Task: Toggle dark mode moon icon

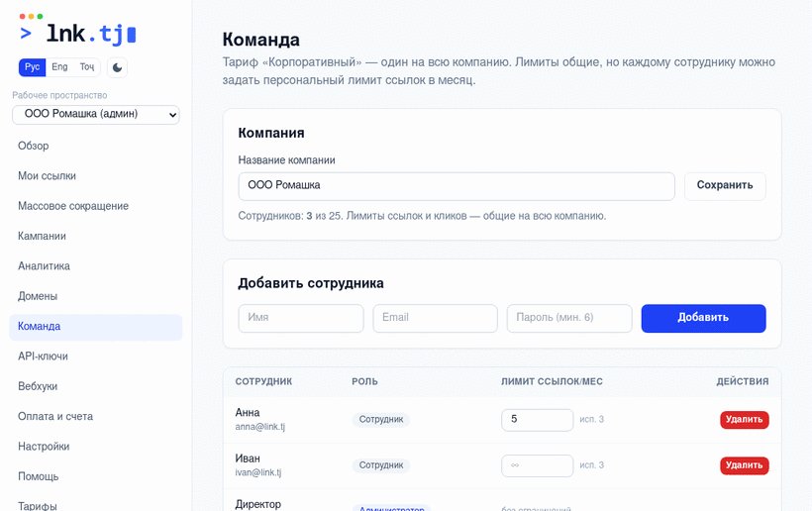Action: 118,67
